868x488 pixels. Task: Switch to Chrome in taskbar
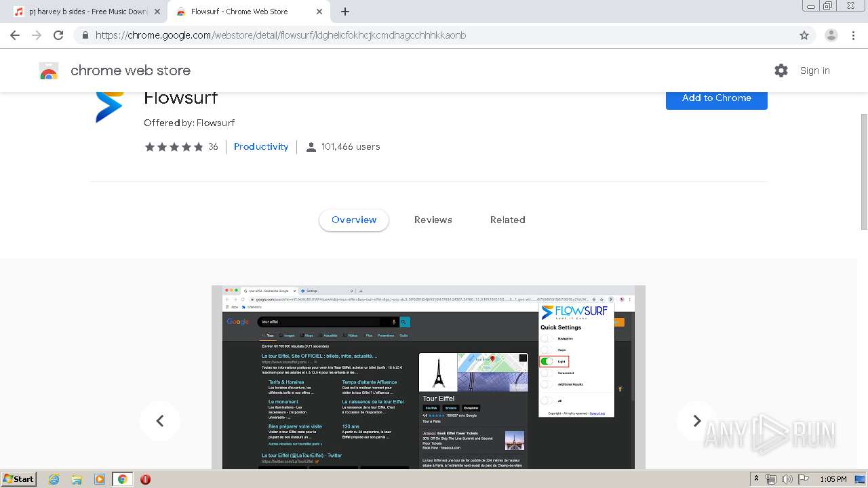[123, 479]
